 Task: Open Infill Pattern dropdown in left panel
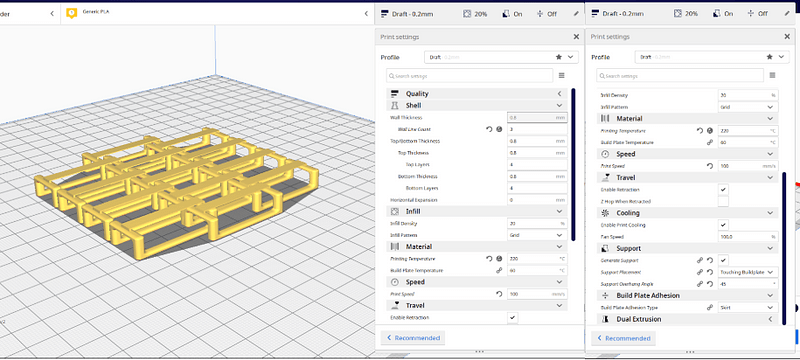(x=537, y=235)
